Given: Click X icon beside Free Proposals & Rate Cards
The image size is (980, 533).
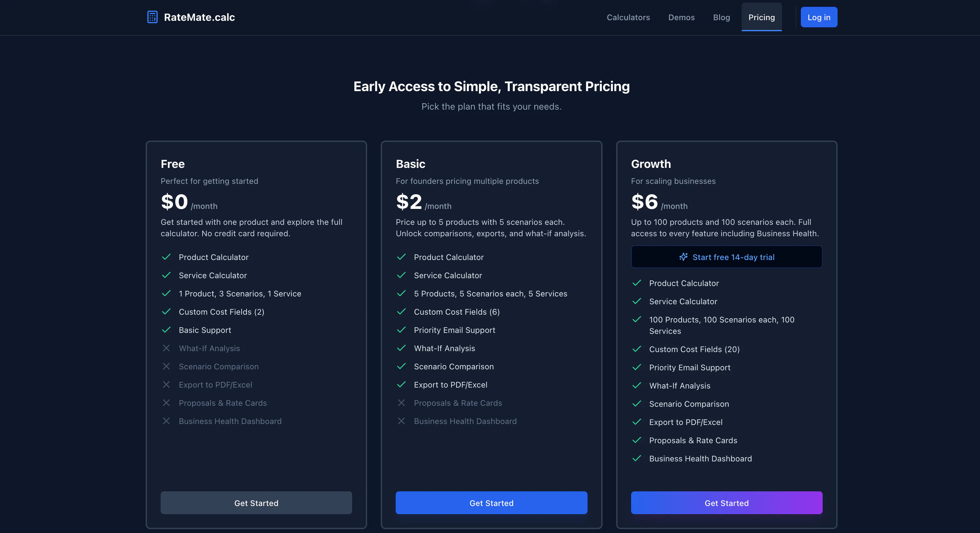Looking at the screenshot, I should point(166,403).
